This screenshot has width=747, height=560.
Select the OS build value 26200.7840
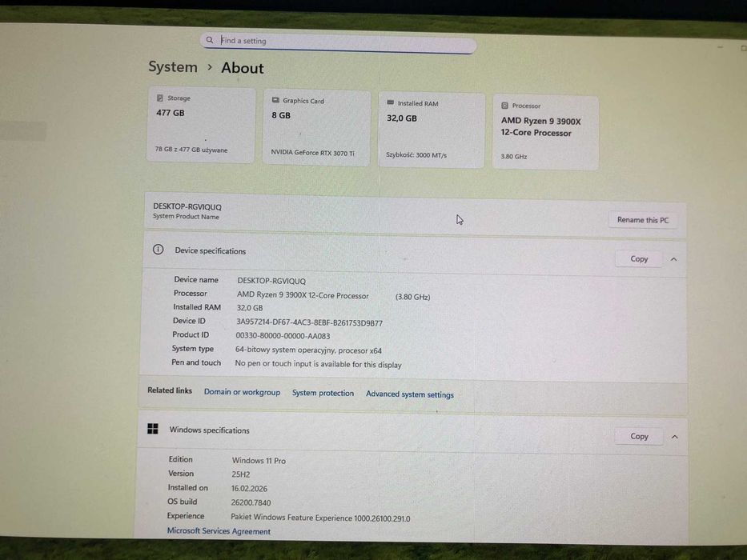coord(251,502)
